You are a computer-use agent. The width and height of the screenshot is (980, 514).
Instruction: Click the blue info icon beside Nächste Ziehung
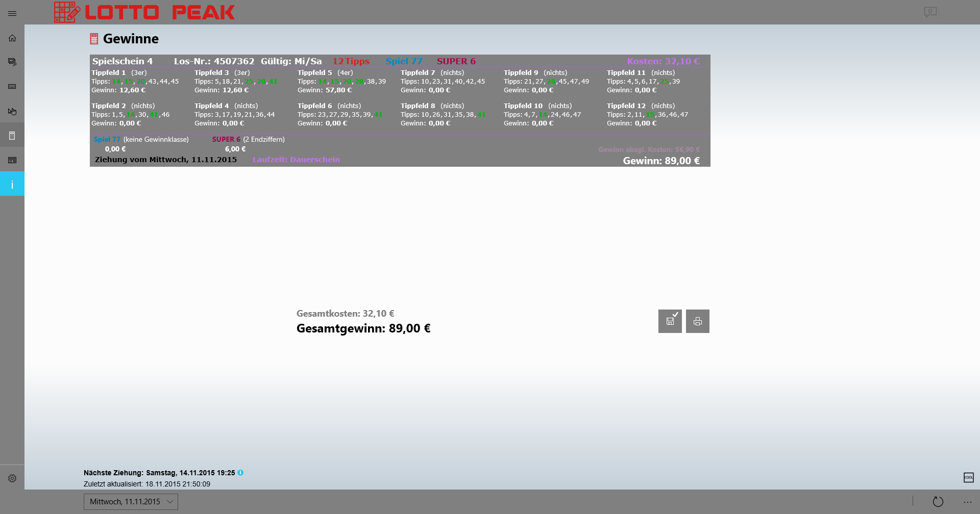[x=240, y=473]
